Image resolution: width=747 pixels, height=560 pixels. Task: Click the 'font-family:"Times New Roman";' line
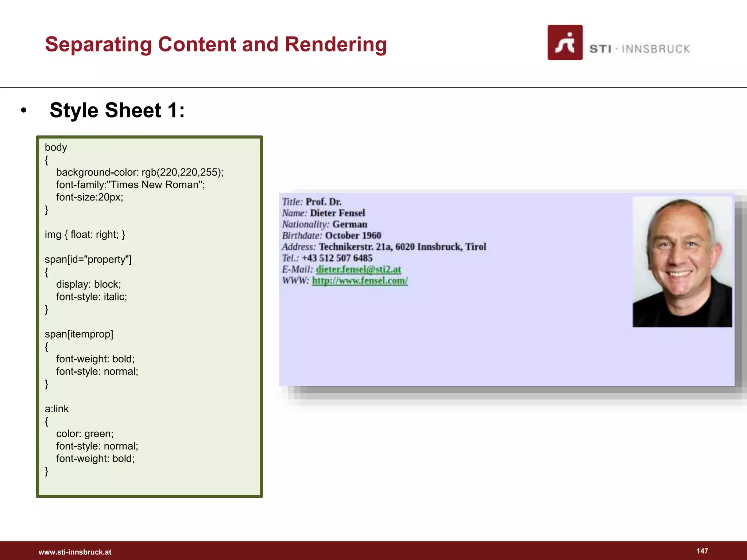[x=131, y=184]
